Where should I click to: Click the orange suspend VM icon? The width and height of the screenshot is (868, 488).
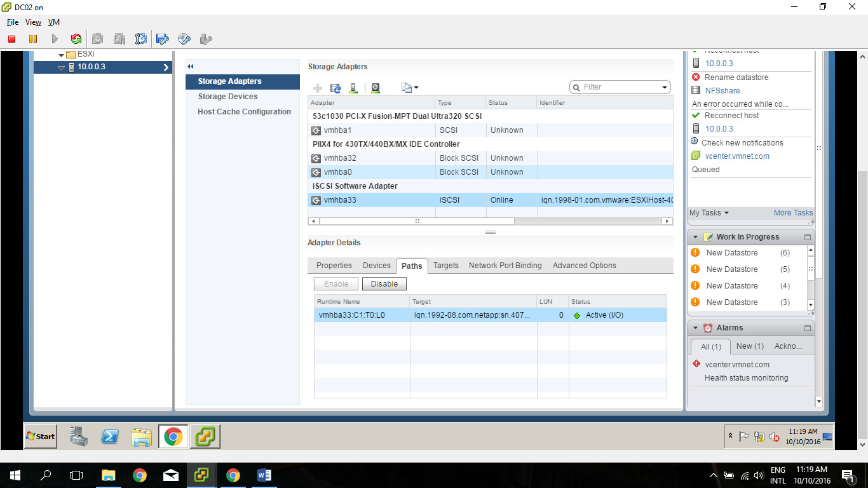(33, 39)
